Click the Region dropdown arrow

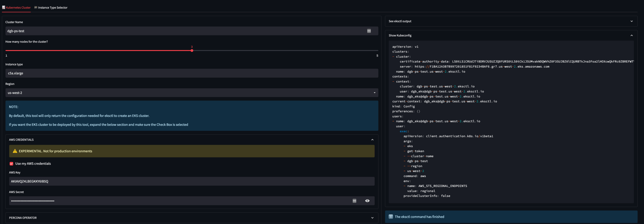pyautogui.click(x=374, y=93)
